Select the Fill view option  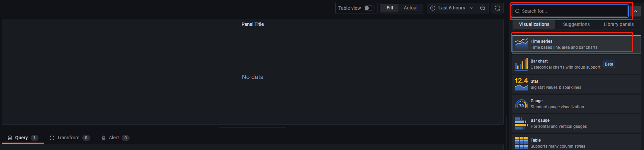pyautogui.click(x=390, y=8)
